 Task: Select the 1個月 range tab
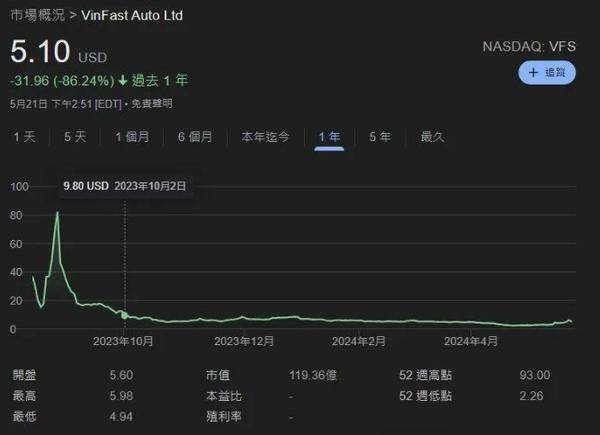pos(133,137)
